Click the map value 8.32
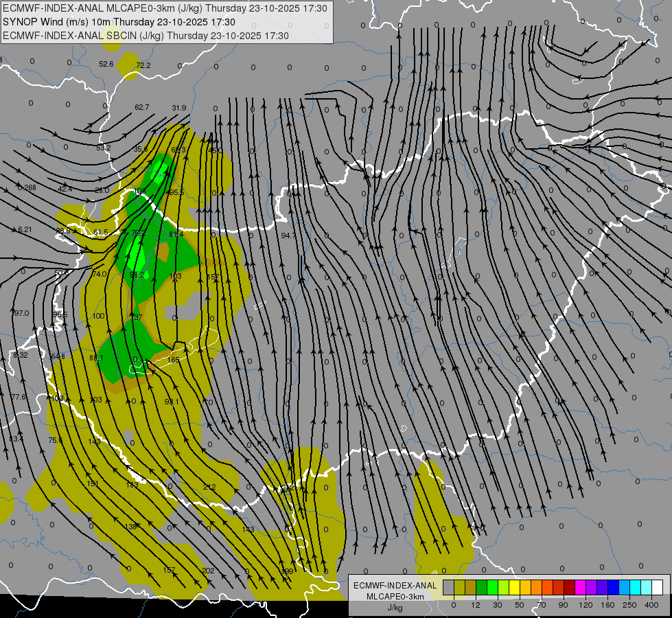This screenshot has height=618, width=672. [x=20, y=355]
